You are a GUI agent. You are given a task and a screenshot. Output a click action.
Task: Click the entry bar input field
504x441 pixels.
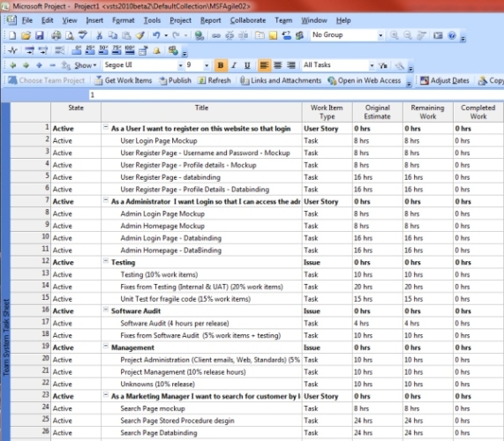point(296,94)
